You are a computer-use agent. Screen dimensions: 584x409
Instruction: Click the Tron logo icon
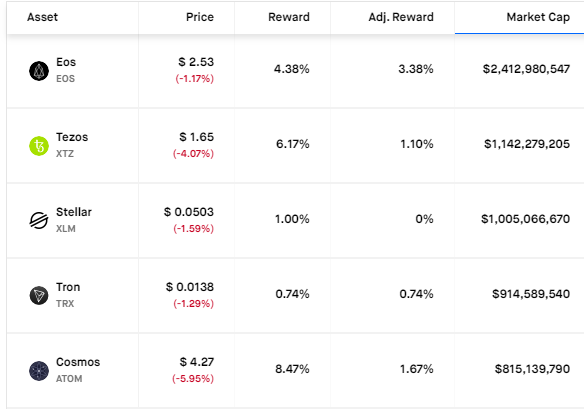pos(39,295)
